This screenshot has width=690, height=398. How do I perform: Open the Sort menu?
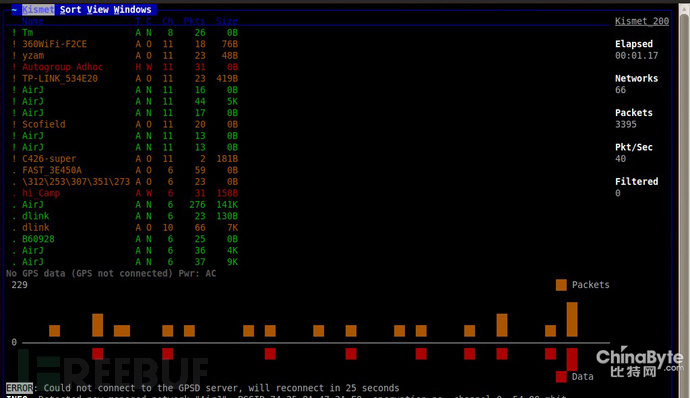[70, 9]
